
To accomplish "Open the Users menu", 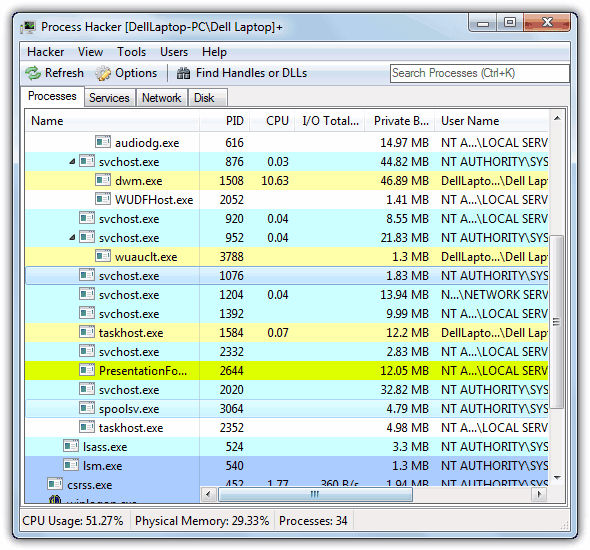I will click(x=174, y=52).
